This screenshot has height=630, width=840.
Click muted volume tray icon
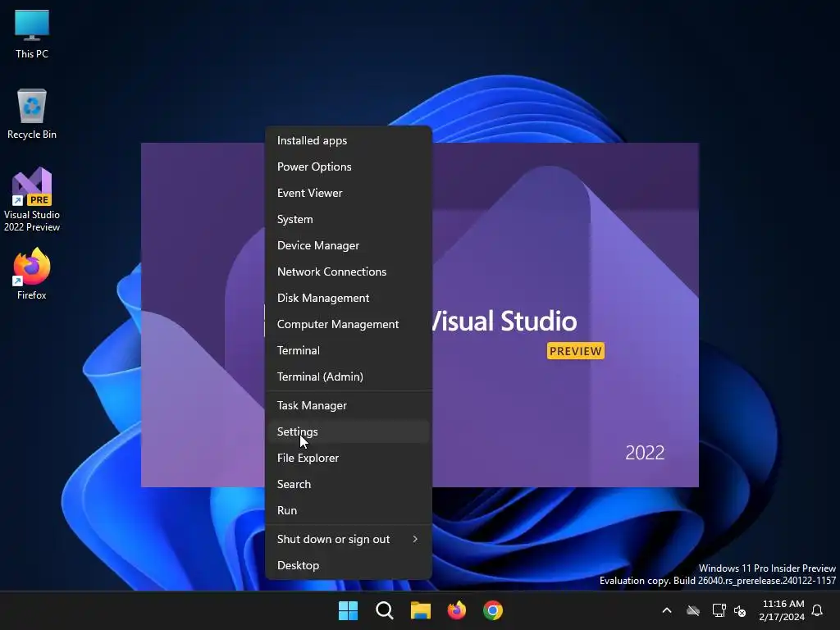tap(740, 610)
